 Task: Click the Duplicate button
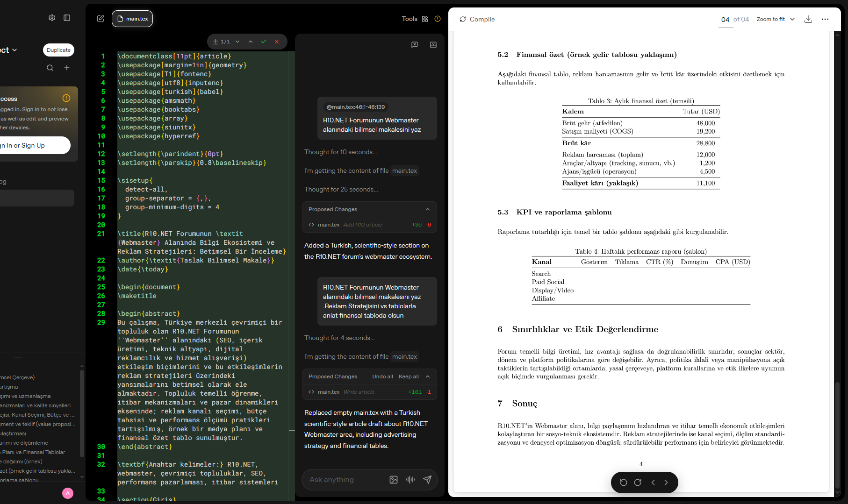point(59,50)
